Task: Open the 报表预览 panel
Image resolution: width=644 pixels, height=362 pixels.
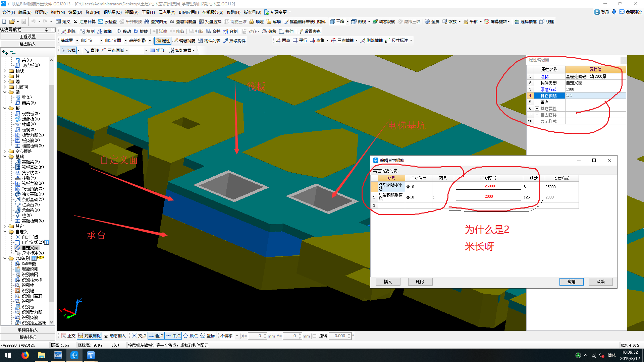Action: (x=28, y=337)
